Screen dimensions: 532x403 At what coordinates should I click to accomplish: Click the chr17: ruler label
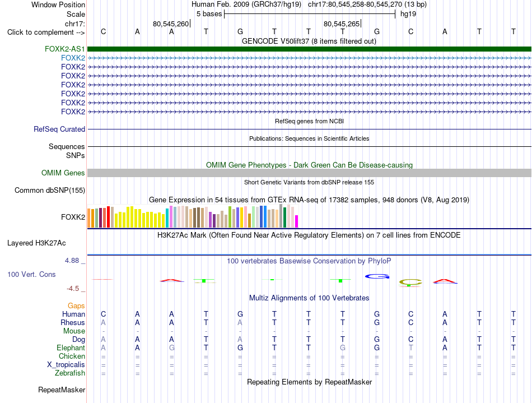(74, 24)
